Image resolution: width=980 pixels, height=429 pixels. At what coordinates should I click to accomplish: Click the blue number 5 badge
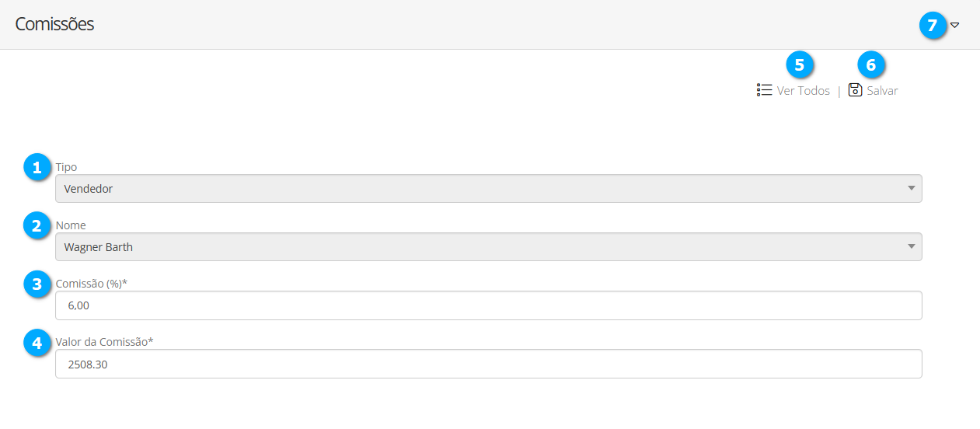tap(800, 64)
